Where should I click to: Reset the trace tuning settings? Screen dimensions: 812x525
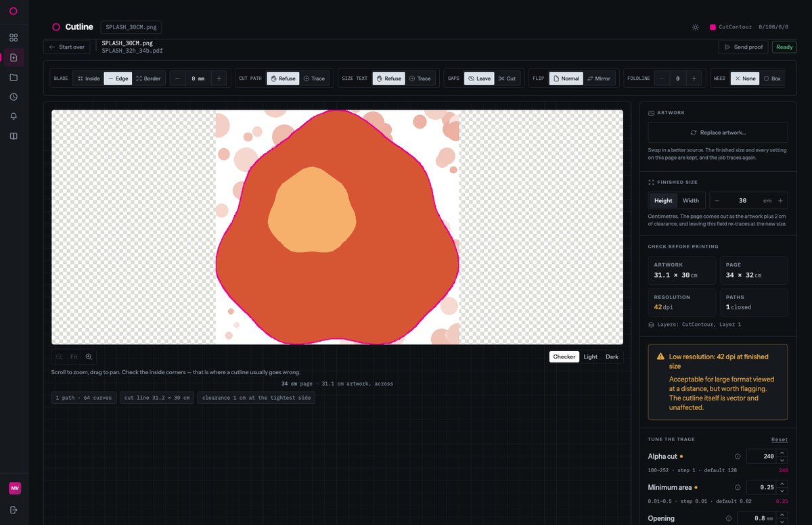[x=780, y=440]
